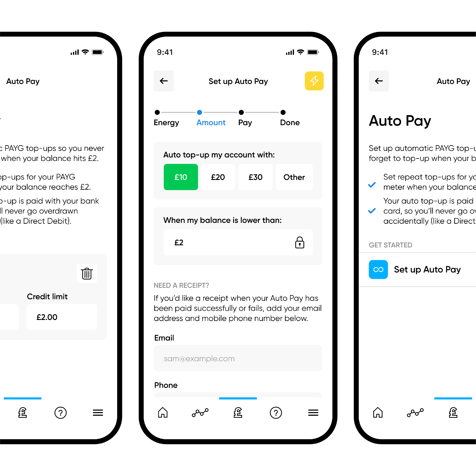Tap the lock icon next to balance field
The height and width of the screenshot is (476, 476).
pyautogui.click(x=300, y=243)
